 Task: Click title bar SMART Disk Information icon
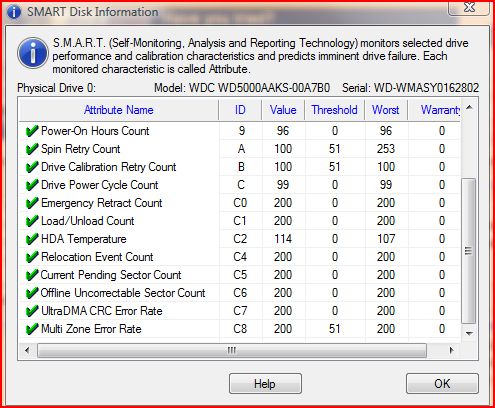pyautogui.click(x=14, y=12)
